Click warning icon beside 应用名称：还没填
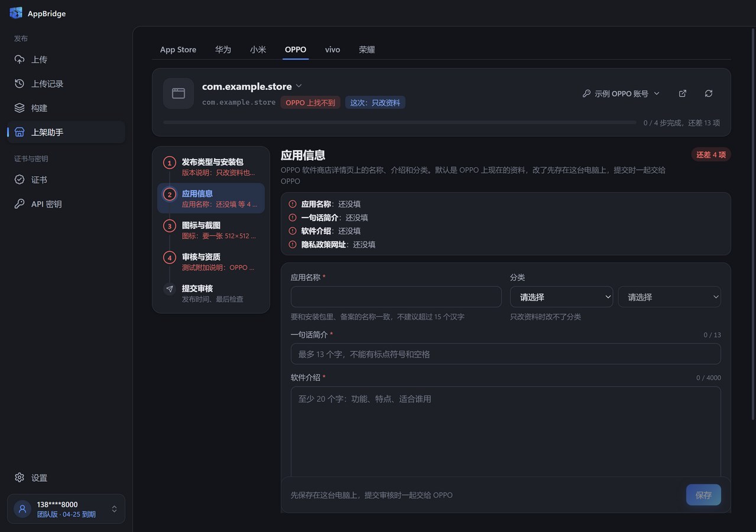756x532 pixels. (293, 204)
